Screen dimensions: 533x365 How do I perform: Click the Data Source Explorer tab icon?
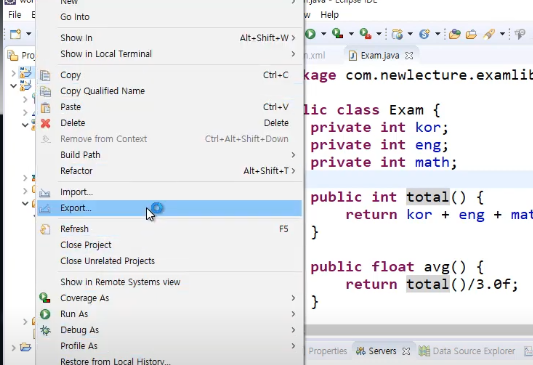424,351
